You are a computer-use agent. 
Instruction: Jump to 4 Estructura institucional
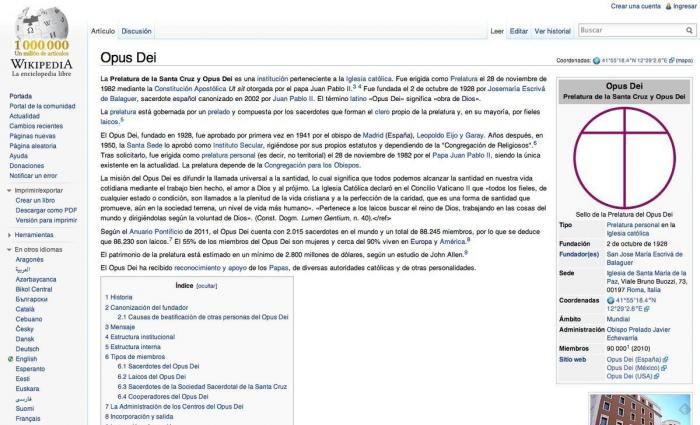140,337
